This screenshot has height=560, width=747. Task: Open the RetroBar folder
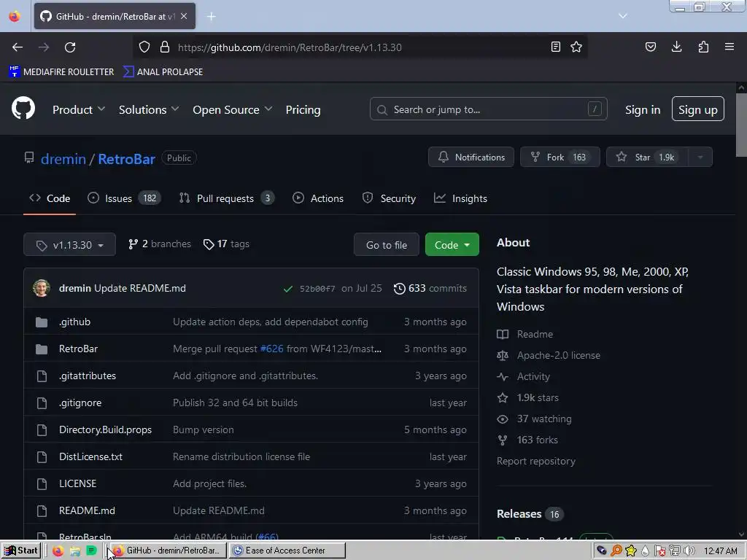coord(78,349)
